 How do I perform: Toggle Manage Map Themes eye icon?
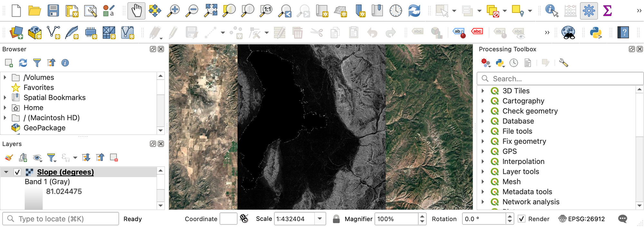pyautogui.click(x=37, y=158)
